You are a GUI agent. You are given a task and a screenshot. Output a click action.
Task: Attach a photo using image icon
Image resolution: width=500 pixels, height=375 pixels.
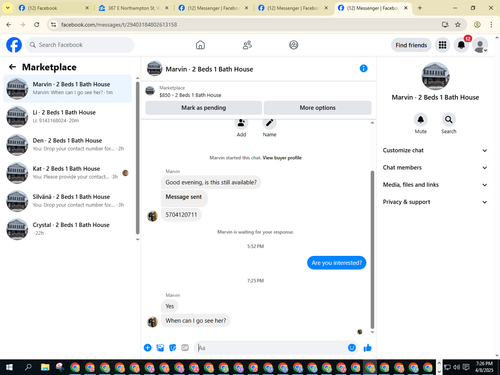click(160, 348)
